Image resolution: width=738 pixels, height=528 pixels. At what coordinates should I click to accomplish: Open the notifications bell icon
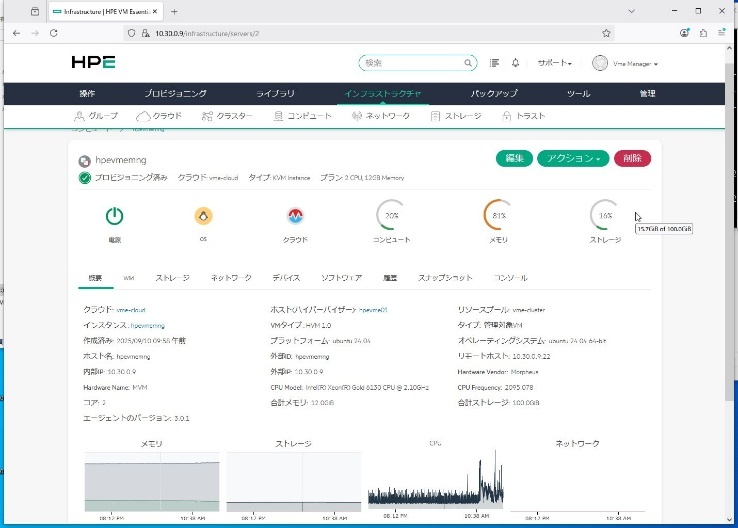tap(515, 63)
